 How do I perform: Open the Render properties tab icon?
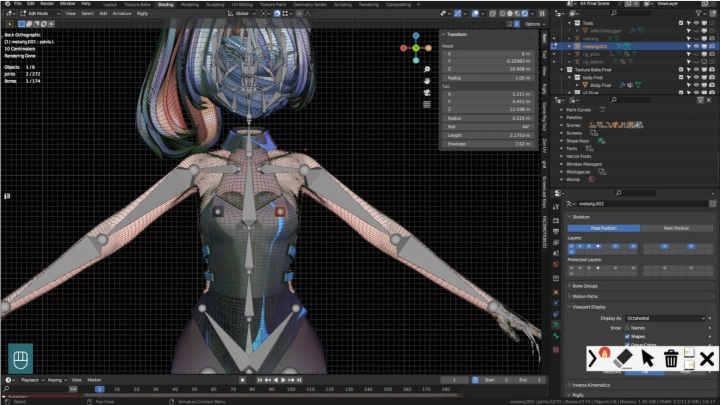click(556, 220)
